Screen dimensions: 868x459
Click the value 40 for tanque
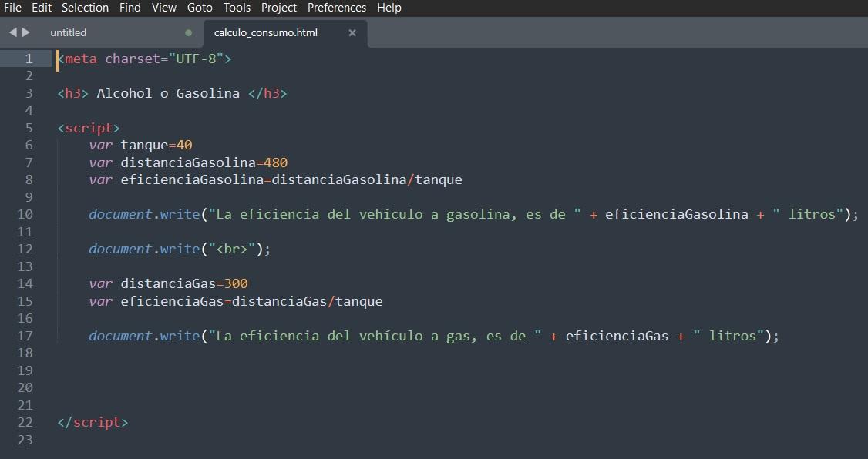[184, 145]
